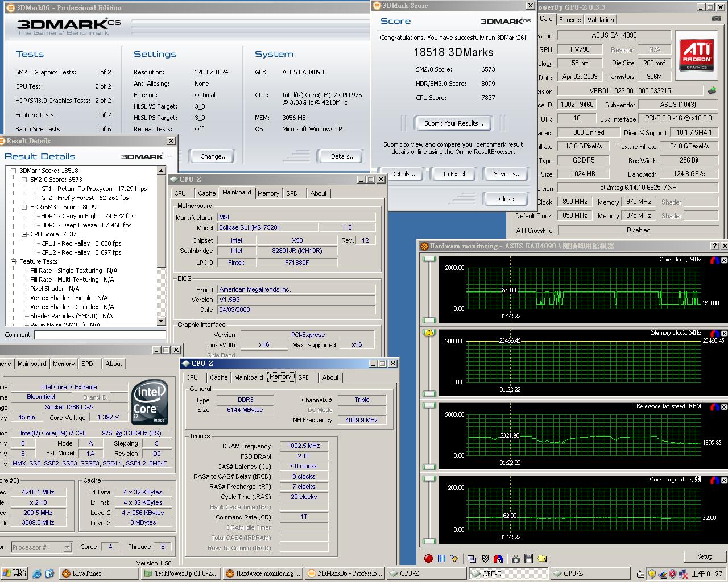Select the About tab in CPU-Z Memory window
This screenshot has height=582, width=728.
point(330,377)
